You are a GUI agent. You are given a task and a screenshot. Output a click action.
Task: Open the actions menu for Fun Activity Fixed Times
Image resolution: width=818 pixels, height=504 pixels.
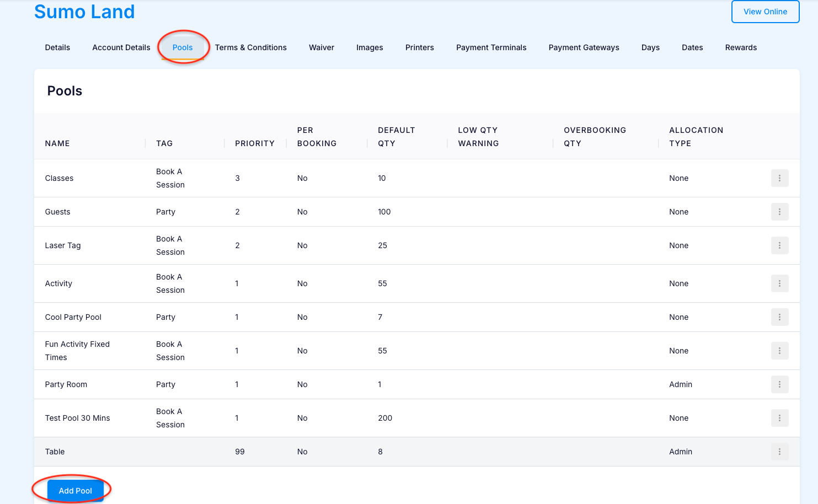pyautogui.click(x=779, y=350)
